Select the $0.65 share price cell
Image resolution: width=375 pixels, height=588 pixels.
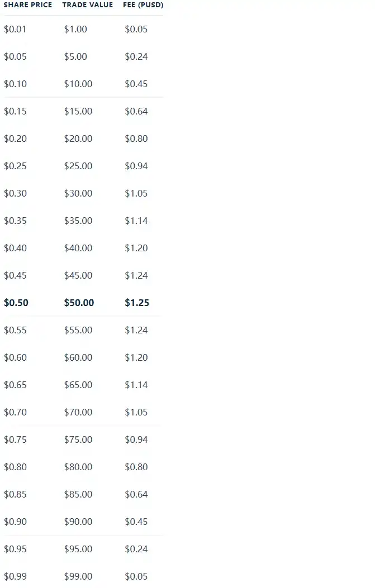click(15, 384)
